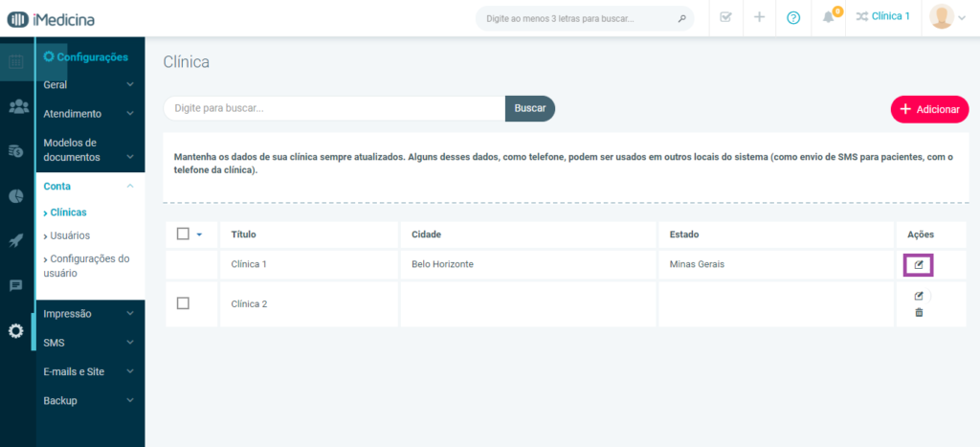
Task: Tick the checkbox for Clínica 2 row
Action: (183, 303)
